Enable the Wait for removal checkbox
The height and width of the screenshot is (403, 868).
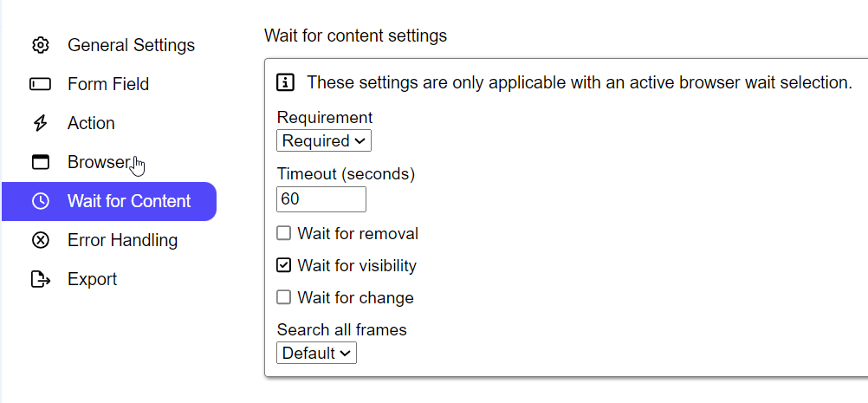click(x=283, y=233)
